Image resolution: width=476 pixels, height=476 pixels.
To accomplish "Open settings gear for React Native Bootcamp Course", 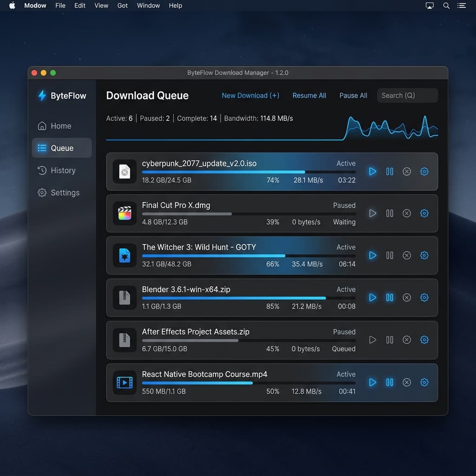I will 424,382.
